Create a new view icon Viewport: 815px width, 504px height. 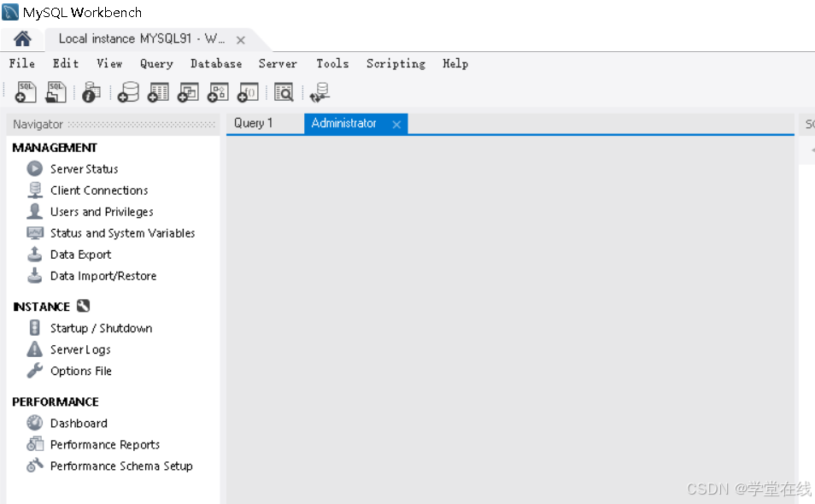(x=188, y=92)
